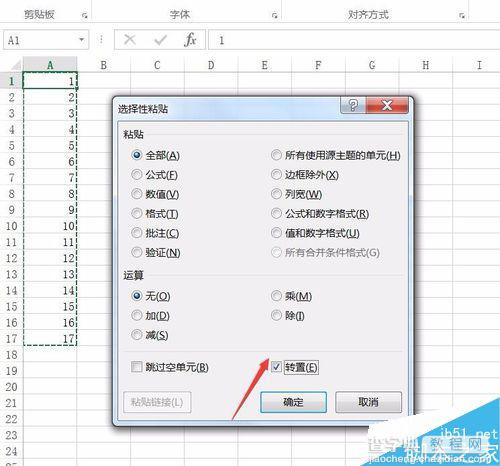Select column A header

tap(50, 65)
